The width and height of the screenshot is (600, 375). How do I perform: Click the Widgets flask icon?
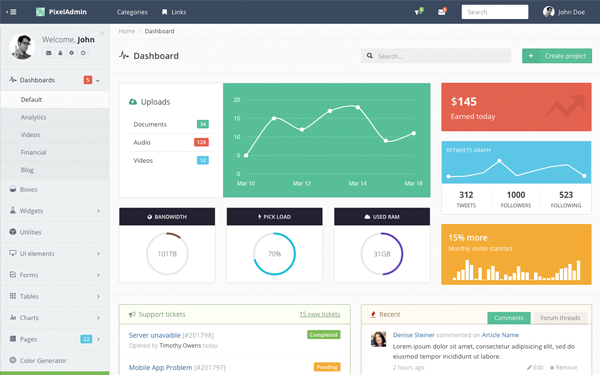point(13,210)
